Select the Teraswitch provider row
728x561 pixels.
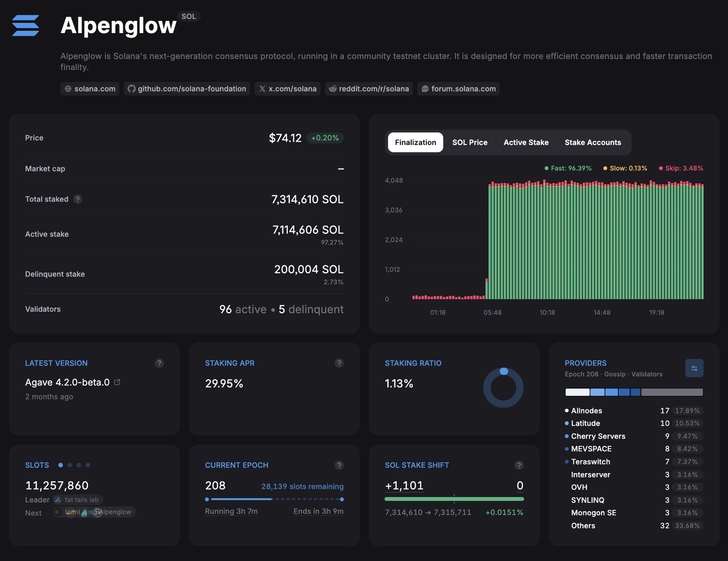click(x=634, y=461)
